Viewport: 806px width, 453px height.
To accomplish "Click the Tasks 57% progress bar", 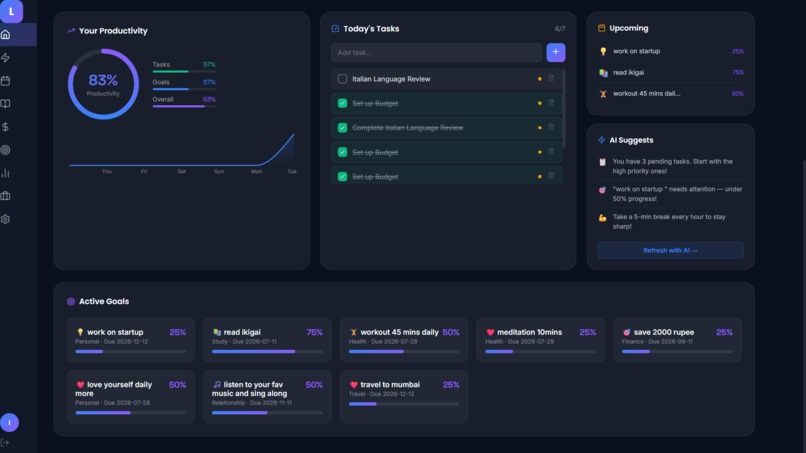I will pos(184,71).
